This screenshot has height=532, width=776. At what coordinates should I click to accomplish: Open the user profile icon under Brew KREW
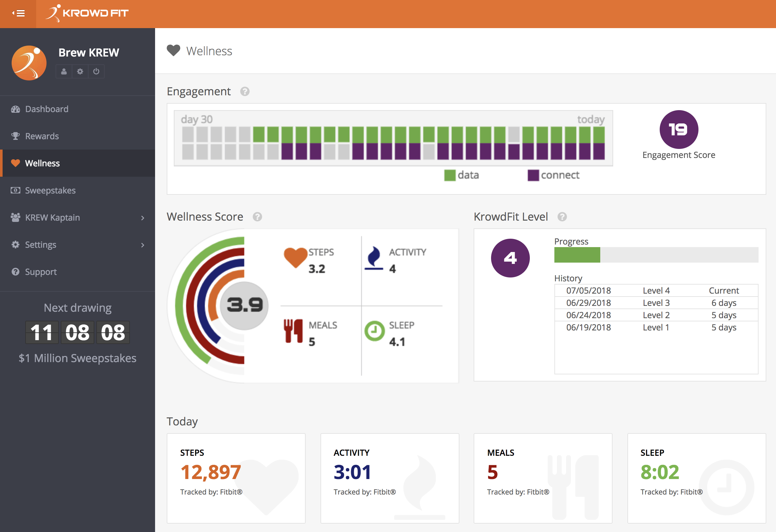64,71
